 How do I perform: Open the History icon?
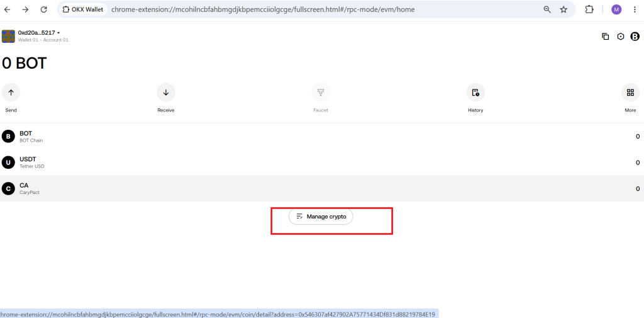click(x=475, y=93)
